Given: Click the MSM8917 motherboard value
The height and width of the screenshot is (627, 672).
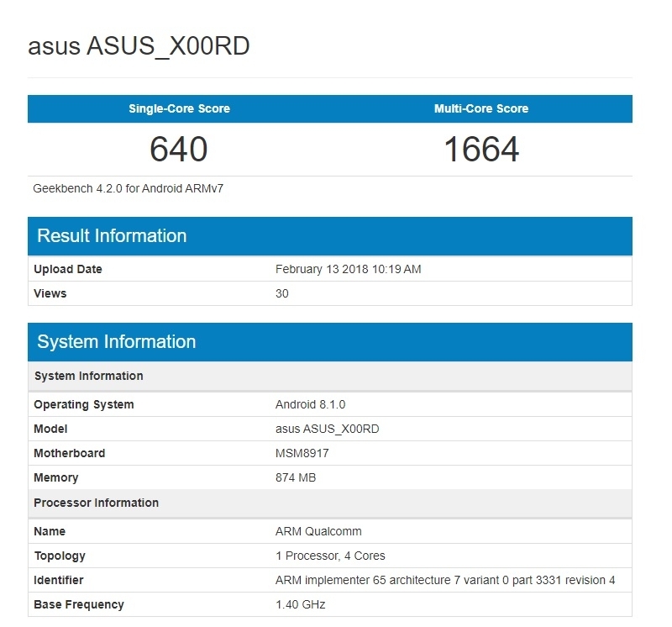Looking at the screenshot, I should click(302, 453).
